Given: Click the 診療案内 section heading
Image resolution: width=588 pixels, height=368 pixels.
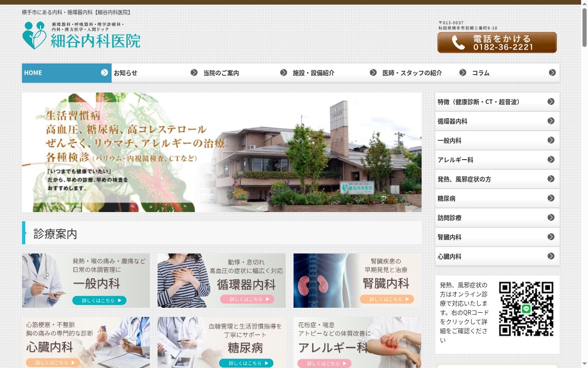Looking at the screenshot, I should click(x=222, y=233).
